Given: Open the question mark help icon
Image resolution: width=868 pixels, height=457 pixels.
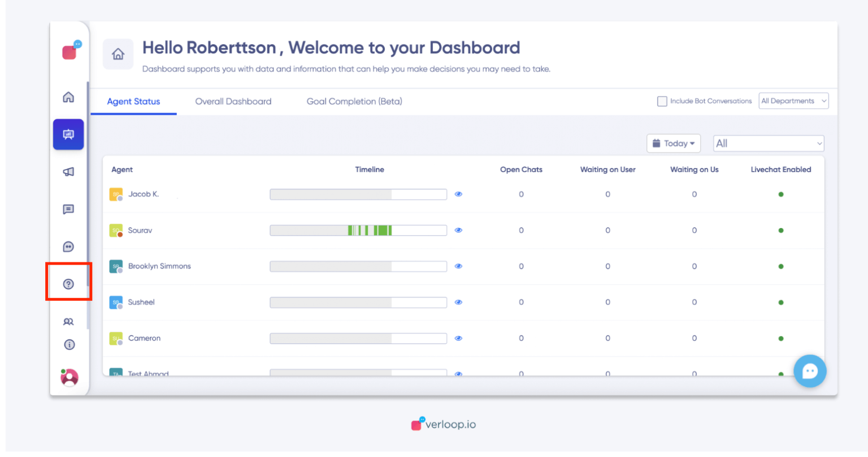Looking at the screenshot, I should click(68, 284).
